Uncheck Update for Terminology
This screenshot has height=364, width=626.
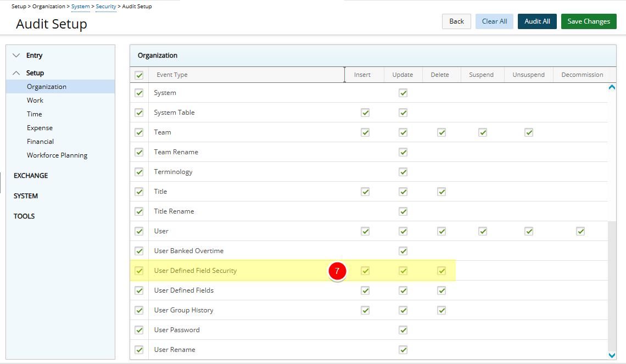pyautogui.click(x=403, y=172)
